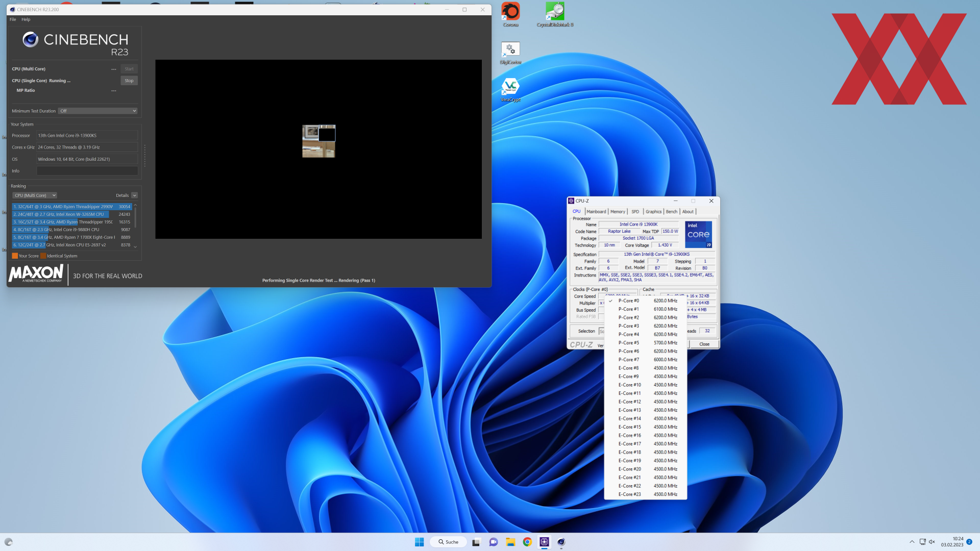Screen dimensions: 980x551
Task: Open the CrystalDiskMark 8 desktop shortcut
Action: point(555,14)
